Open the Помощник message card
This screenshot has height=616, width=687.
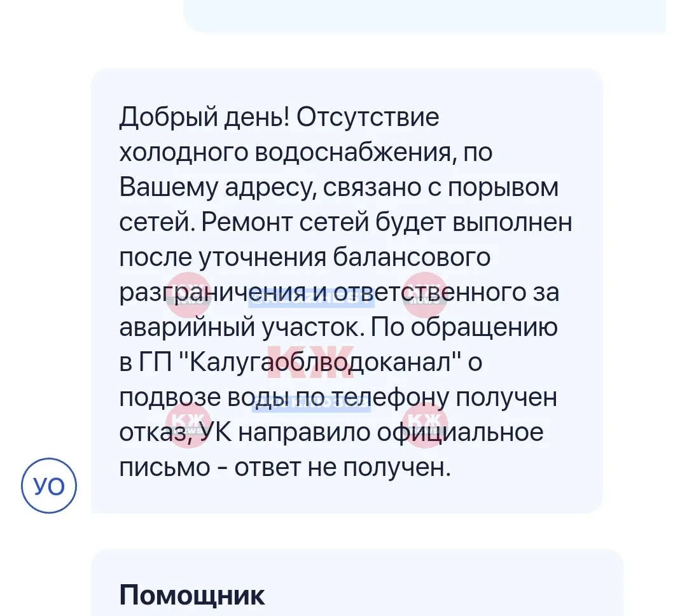[357, 582]
